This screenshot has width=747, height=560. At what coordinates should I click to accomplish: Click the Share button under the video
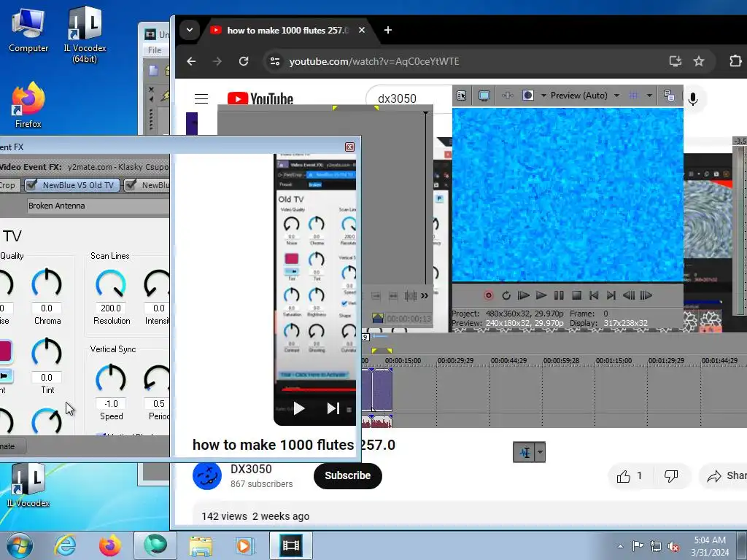(725, 475)
